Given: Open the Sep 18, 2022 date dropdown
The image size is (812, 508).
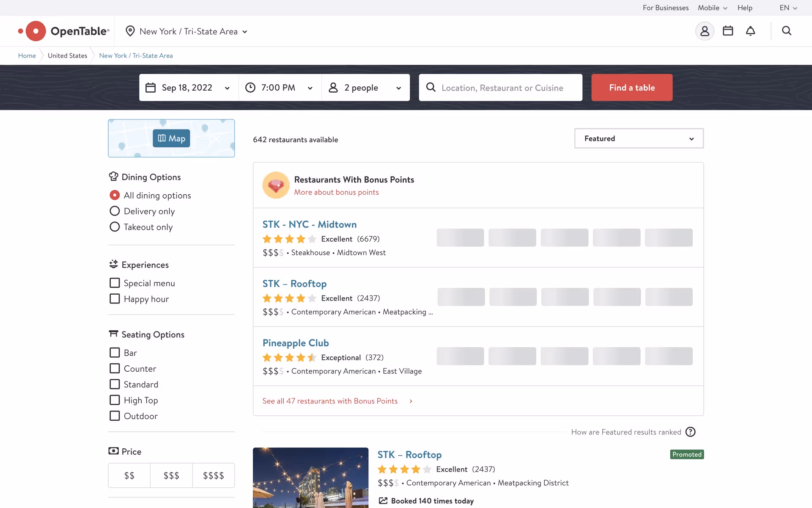Looking at the screenshot, I should click(x=189, y=88).
